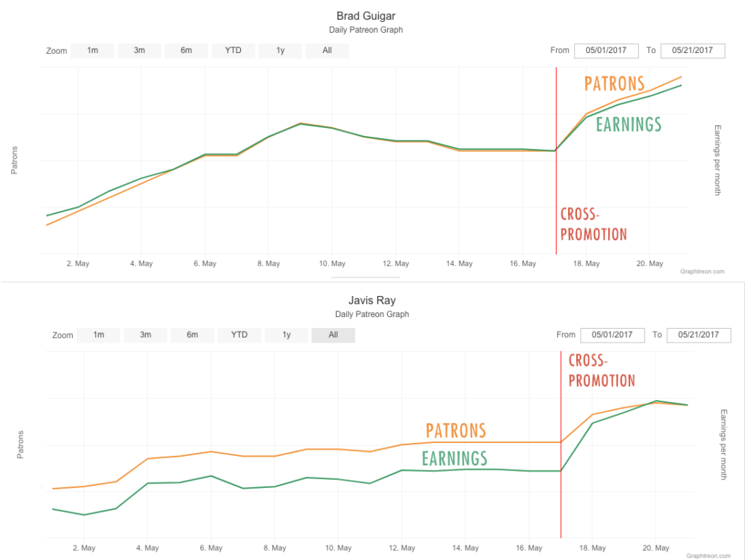Click All zoom on Javis Ray graph
745x560 pixels.
coord(333,335)
